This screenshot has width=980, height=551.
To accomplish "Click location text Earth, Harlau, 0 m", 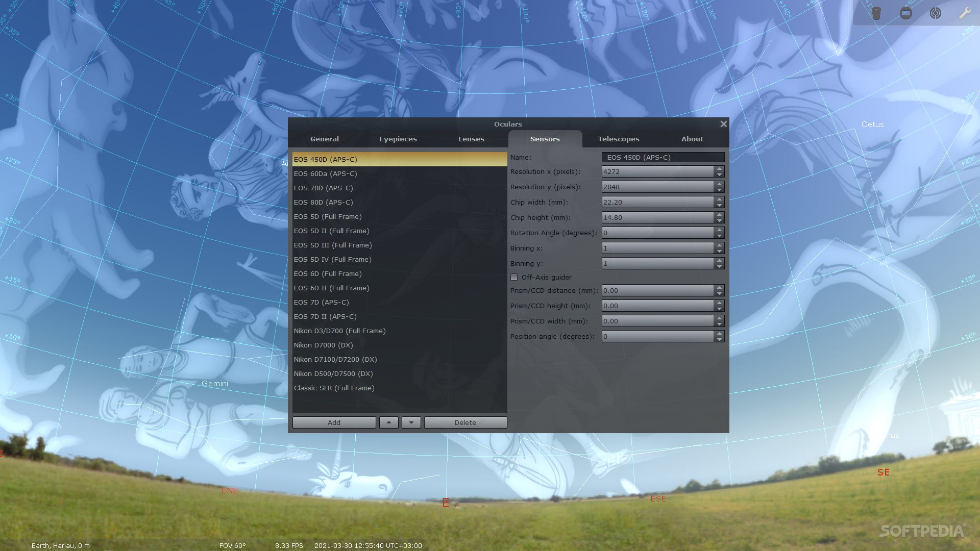I will [60, 545].
